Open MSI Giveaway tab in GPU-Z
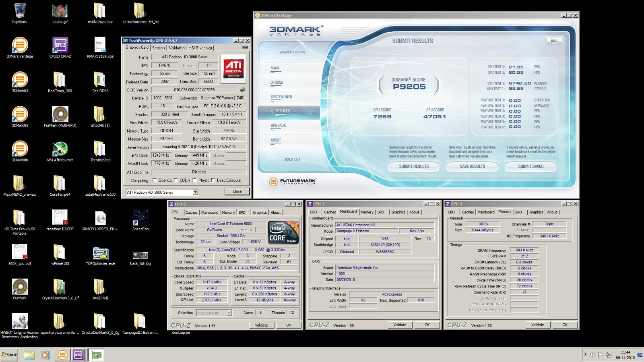Screen dimensions: 644x362 200,48
